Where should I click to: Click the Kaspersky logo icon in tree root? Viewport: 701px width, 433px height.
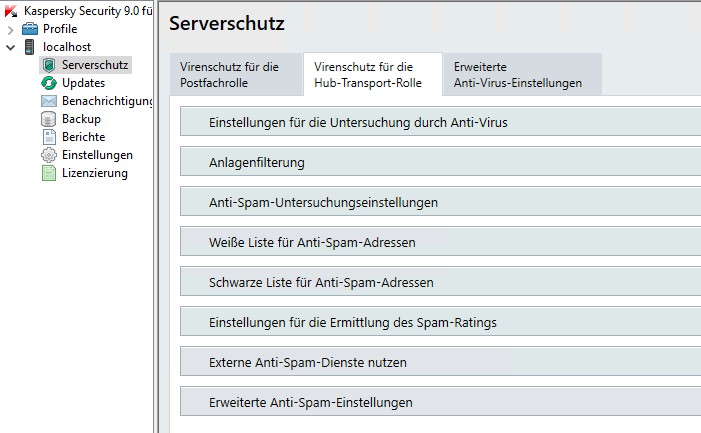tap(11, 11)
